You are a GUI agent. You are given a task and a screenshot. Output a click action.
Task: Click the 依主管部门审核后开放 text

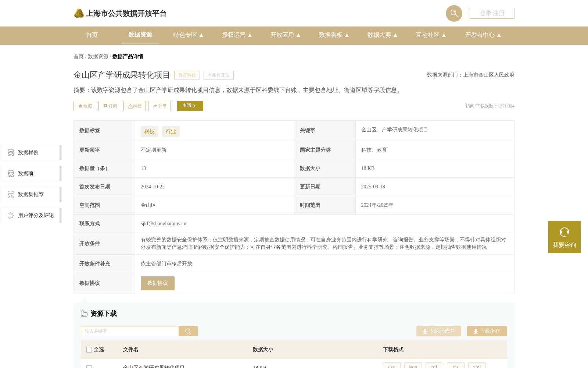166,264
